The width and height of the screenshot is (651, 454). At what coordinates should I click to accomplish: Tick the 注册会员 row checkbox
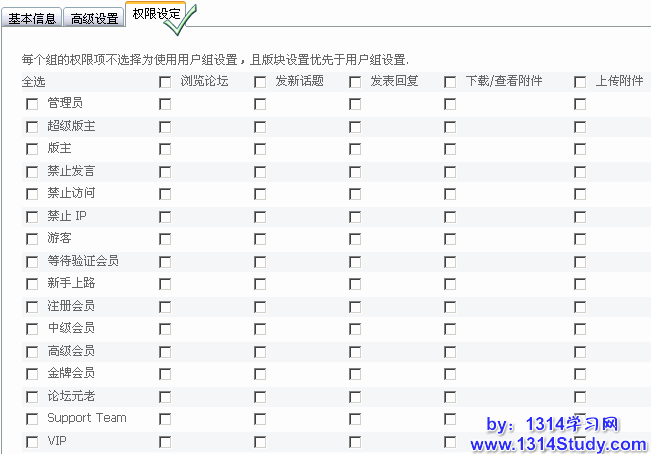[x=32, y=307]
